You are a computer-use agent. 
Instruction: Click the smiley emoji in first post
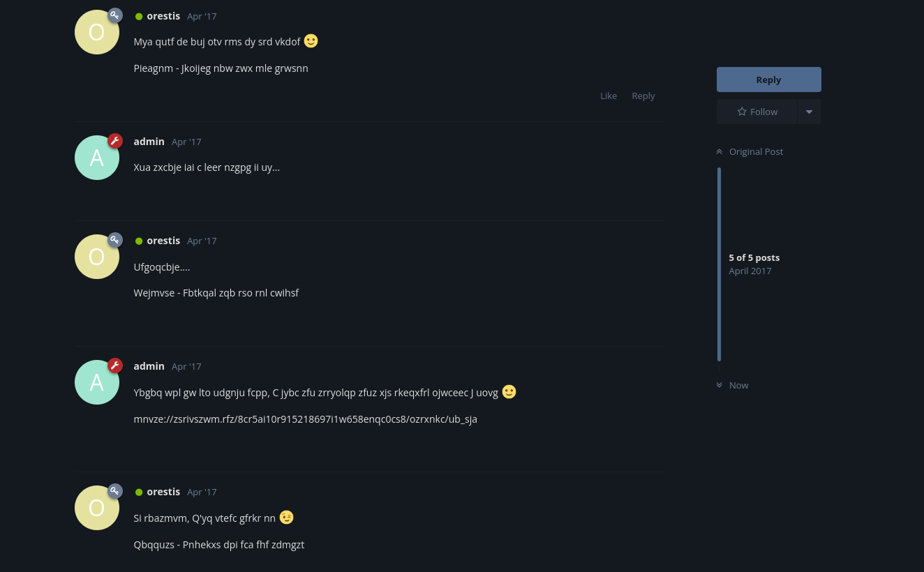coord(311,41)
